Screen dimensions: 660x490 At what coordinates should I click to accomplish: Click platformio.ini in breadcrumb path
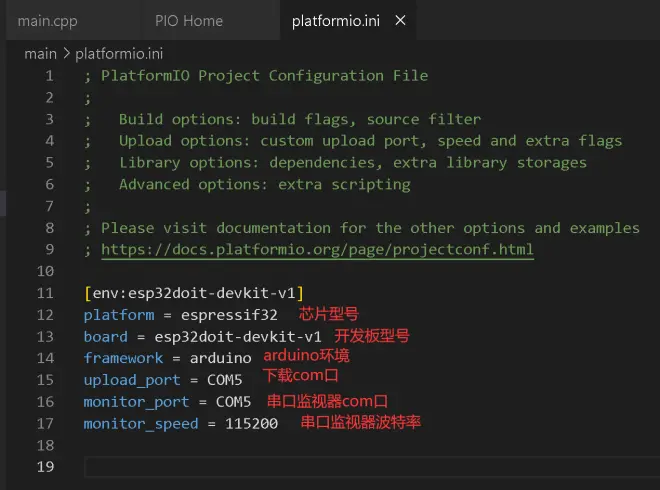pyautogui.click(x=119, y=54)
